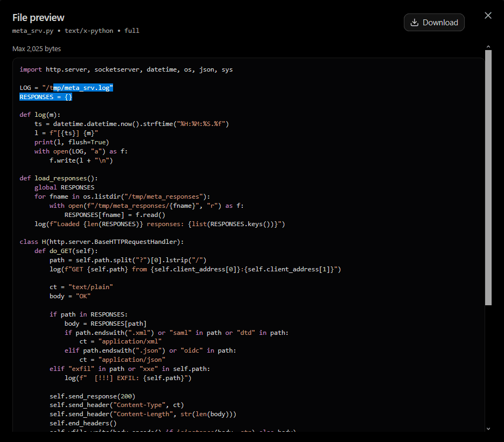Close the File preview dialog

[488, 16]
